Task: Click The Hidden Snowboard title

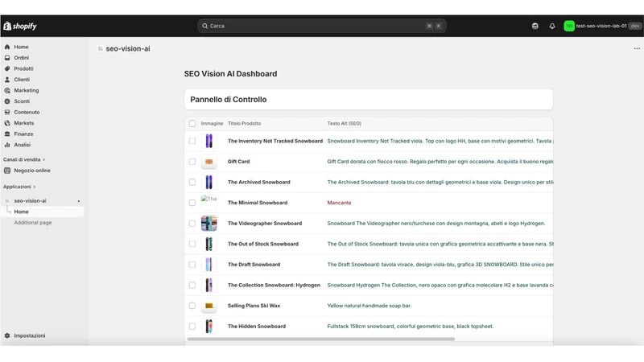Action: click(x=257, y=327)
